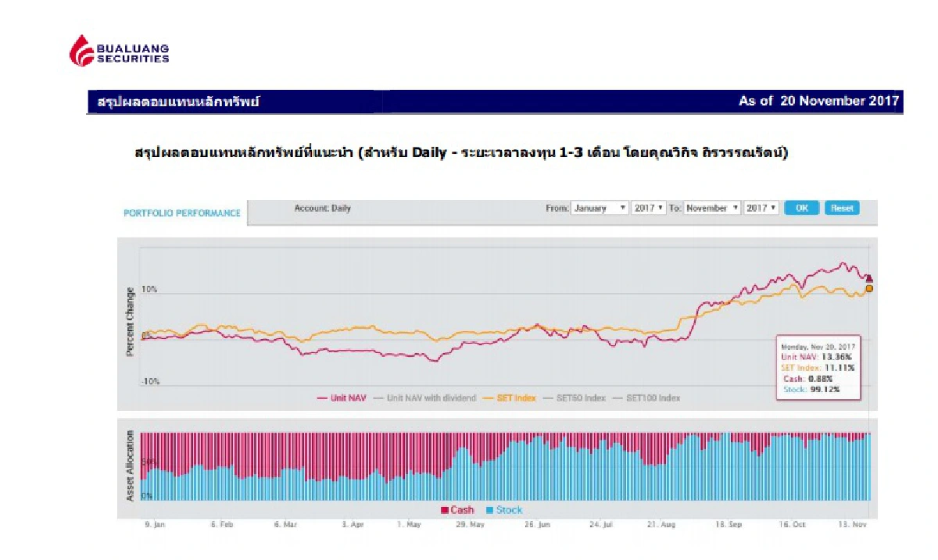Click the orange SET Index end marker

click(869, 288)
